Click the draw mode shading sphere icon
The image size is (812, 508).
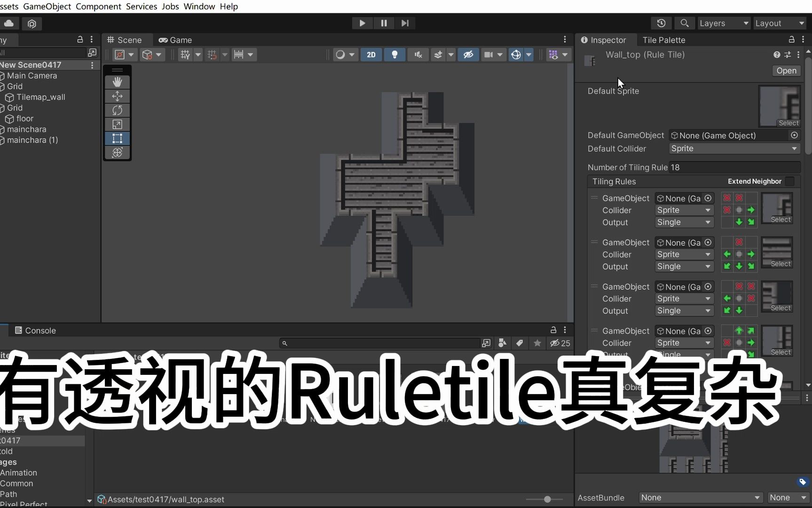340,55
